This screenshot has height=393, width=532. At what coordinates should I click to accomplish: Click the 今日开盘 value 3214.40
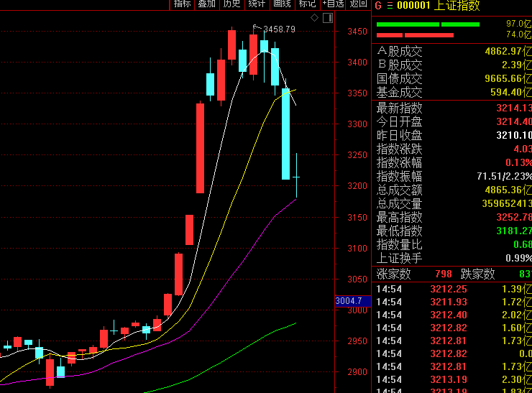click(514, 121)
